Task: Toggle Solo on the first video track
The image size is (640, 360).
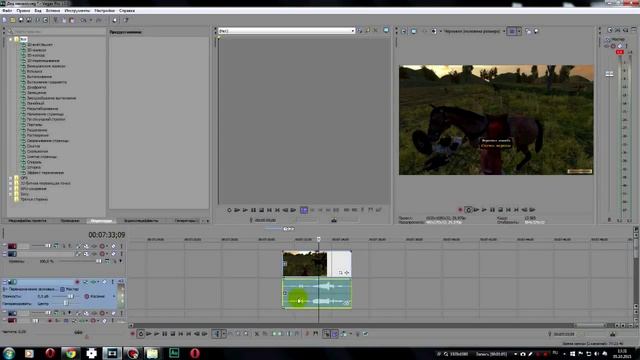Action: tap(121, 246)
